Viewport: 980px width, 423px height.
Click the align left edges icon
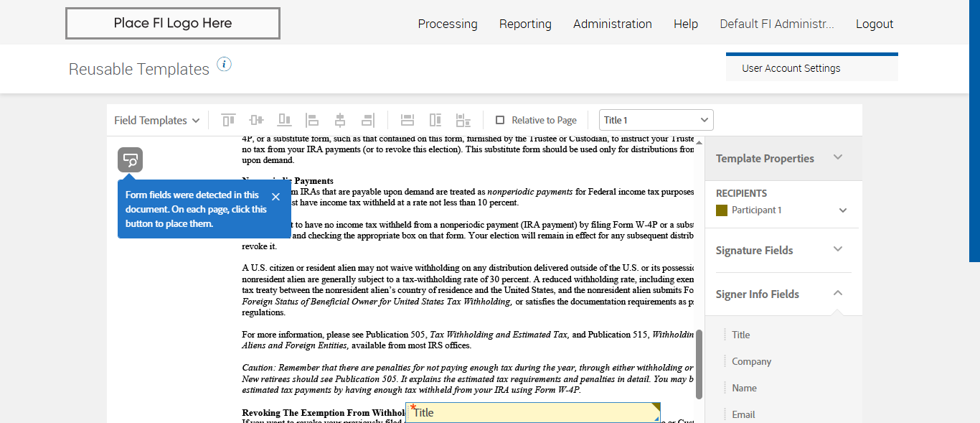click(x=312, y=120)
